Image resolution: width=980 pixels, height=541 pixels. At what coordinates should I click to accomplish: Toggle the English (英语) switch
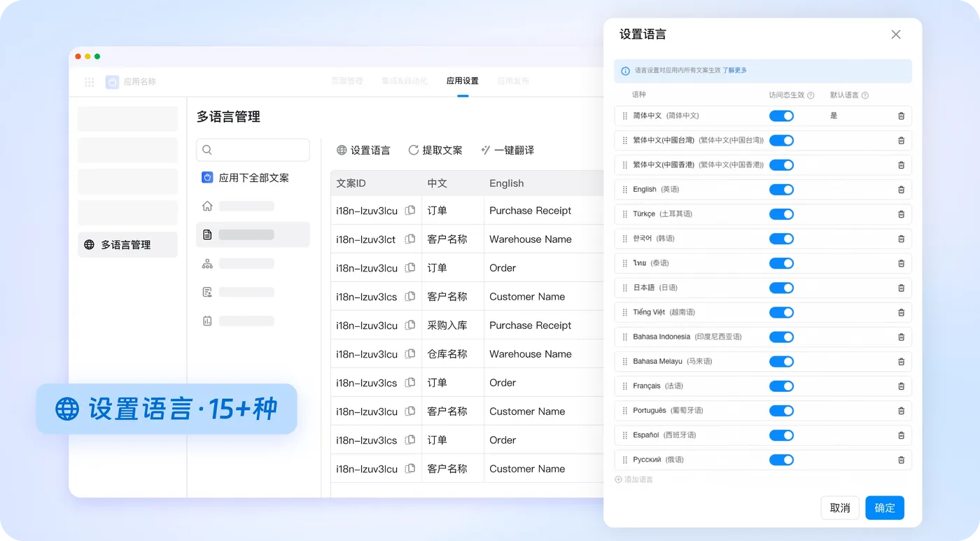781,190
